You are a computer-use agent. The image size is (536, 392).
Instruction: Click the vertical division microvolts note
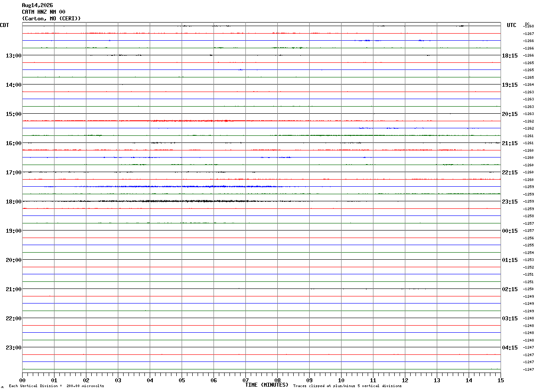tap(56, 386)
